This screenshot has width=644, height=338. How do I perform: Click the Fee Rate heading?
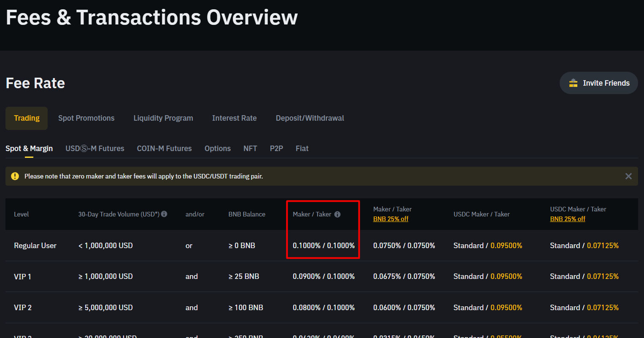(x=35, y=83)
